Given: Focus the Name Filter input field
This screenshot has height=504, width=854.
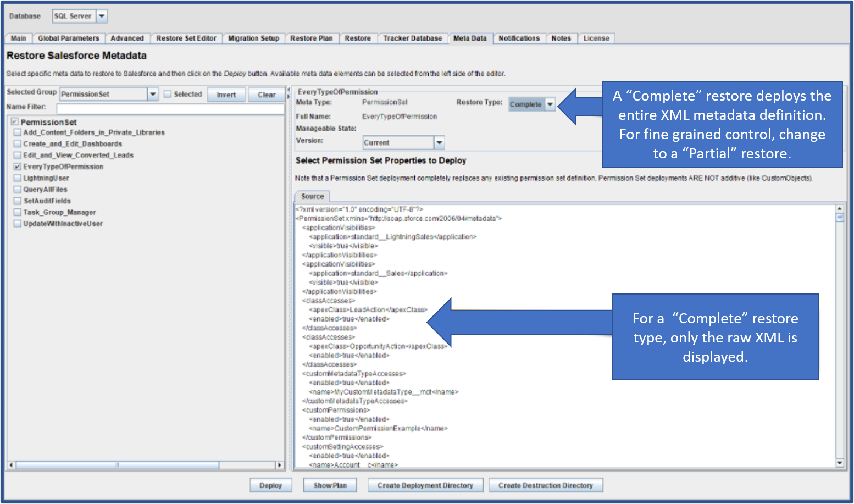Looking at the screenshot, I should point(170,108).
